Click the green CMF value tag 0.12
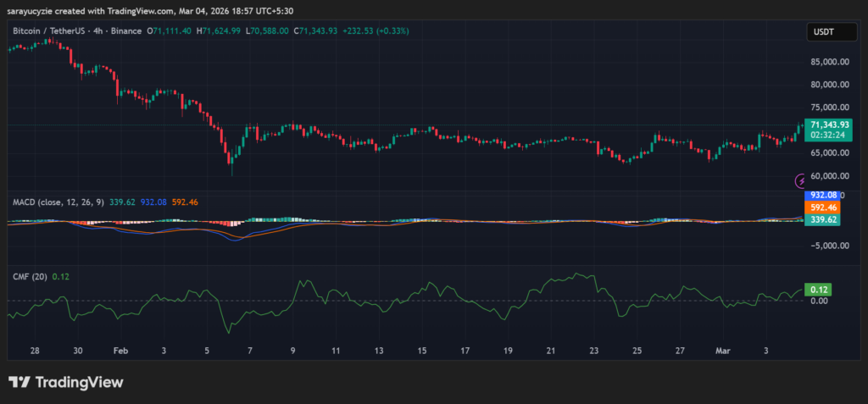This screenshot has width=868, height=404. click(819, 290)
